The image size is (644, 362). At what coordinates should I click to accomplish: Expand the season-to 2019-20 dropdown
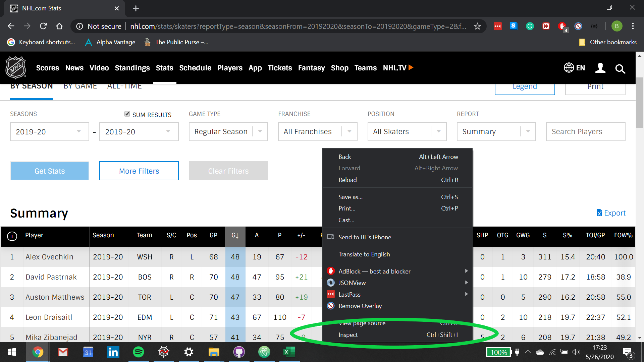coord(139,132)
